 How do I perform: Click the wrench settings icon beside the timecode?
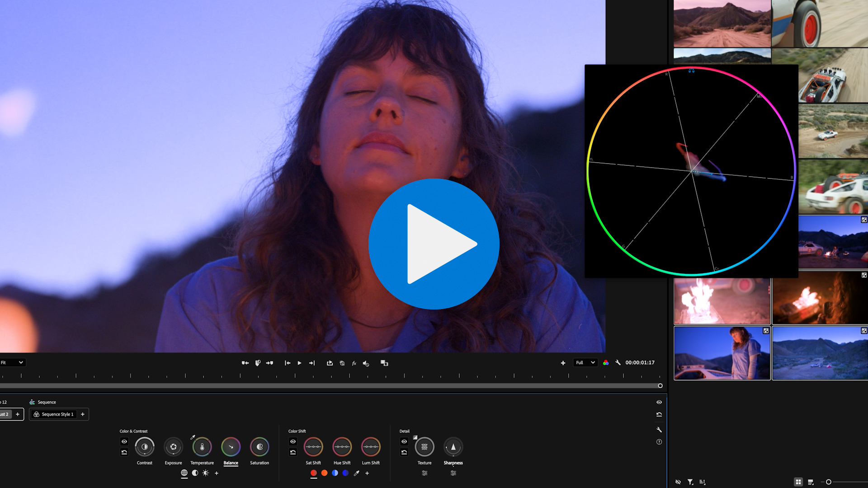(618, 362)
